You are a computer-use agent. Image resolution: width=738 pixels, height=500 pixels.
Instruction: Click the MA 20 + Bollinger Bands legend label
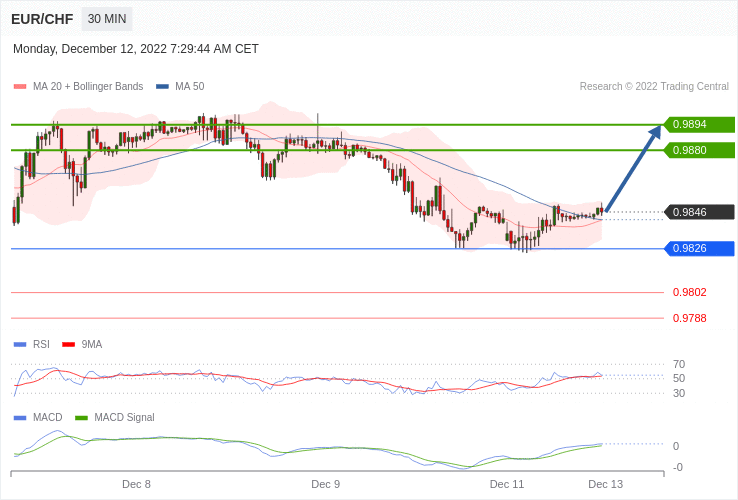88,87
